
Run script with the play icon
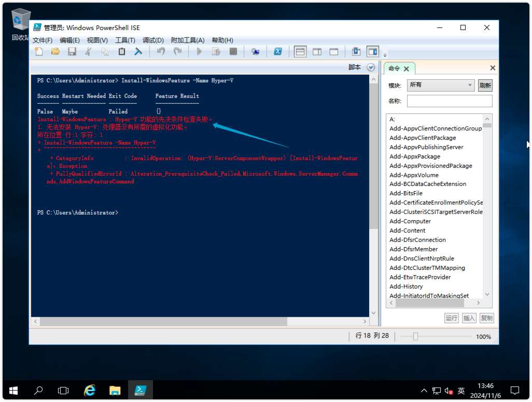click(199, 51)
